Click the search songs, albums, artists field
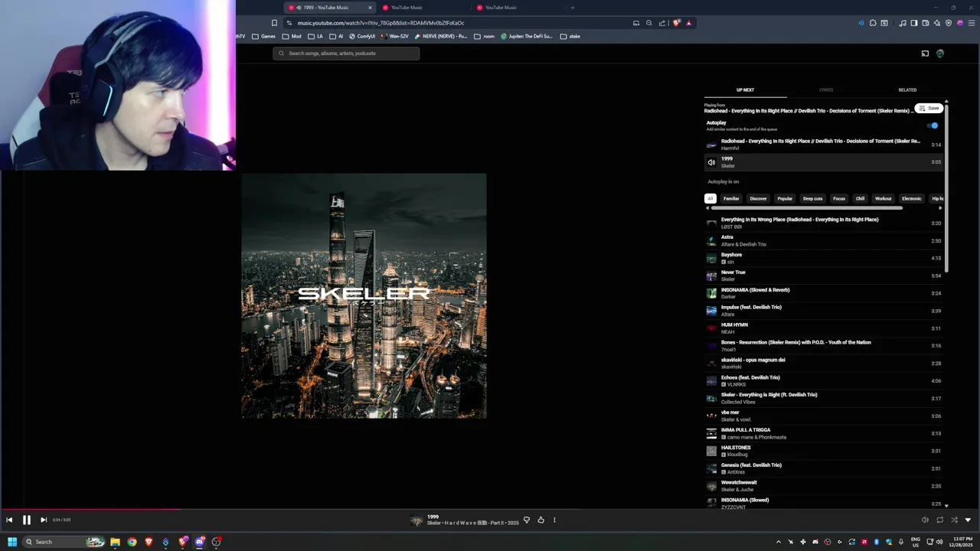Screen dimensions: 980x551 (x=346, y=54)
